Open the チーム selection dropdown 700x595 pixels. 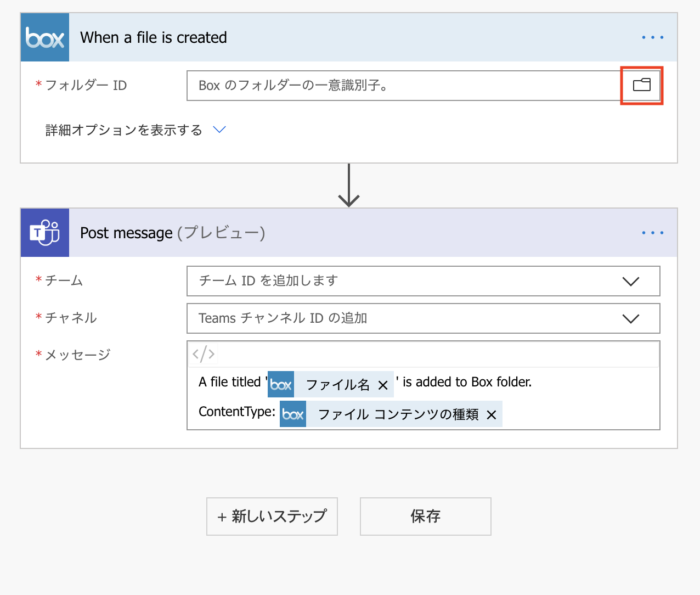[x=630, y=280]
